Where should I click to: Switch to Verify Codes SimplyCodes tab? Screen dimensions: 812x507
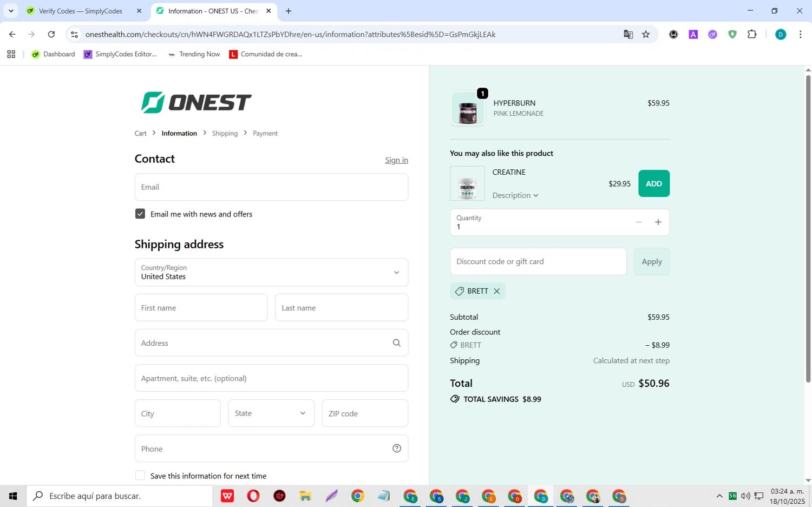[x=80, y=11]
